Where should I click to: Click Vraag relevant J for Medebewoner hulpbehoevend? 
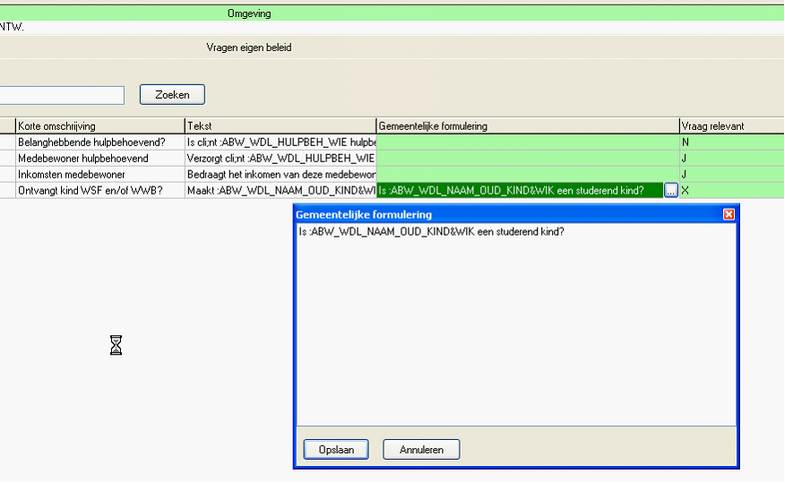click(x=732, y=158)
